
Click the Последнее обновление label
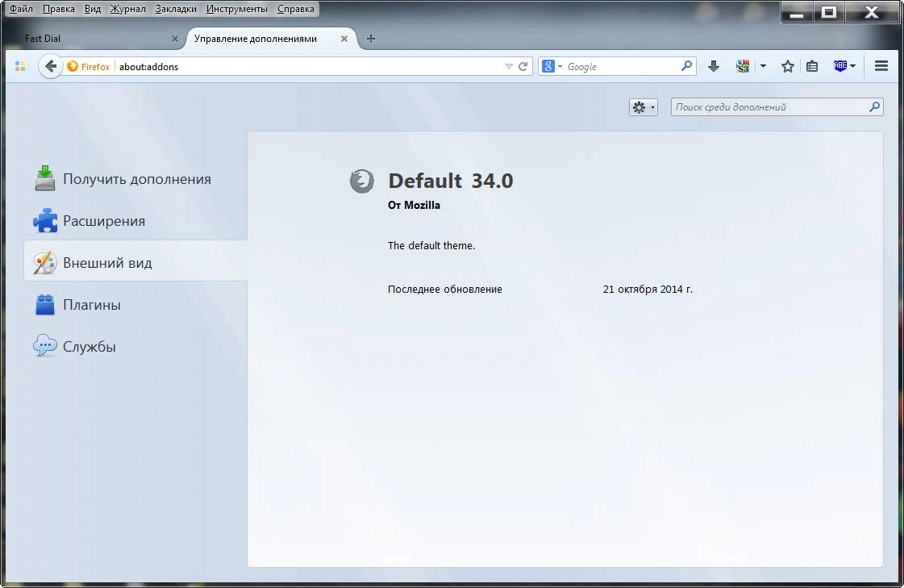tap(444, 290)
